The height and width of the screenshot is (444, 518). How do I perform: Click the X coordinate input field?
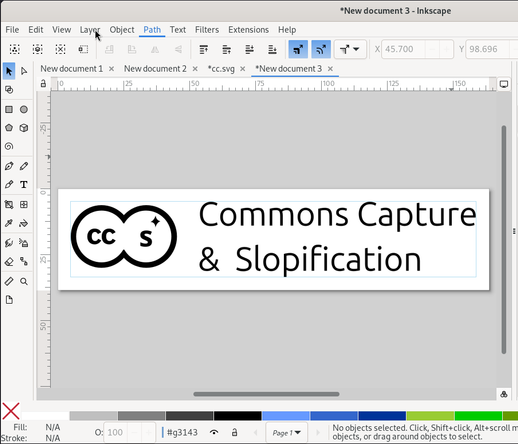point(403,49)
